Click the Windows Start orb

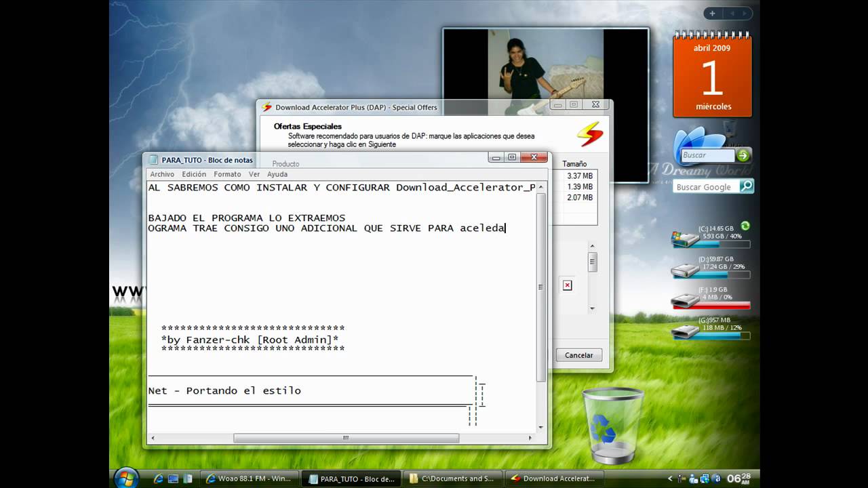click(126, 478)
